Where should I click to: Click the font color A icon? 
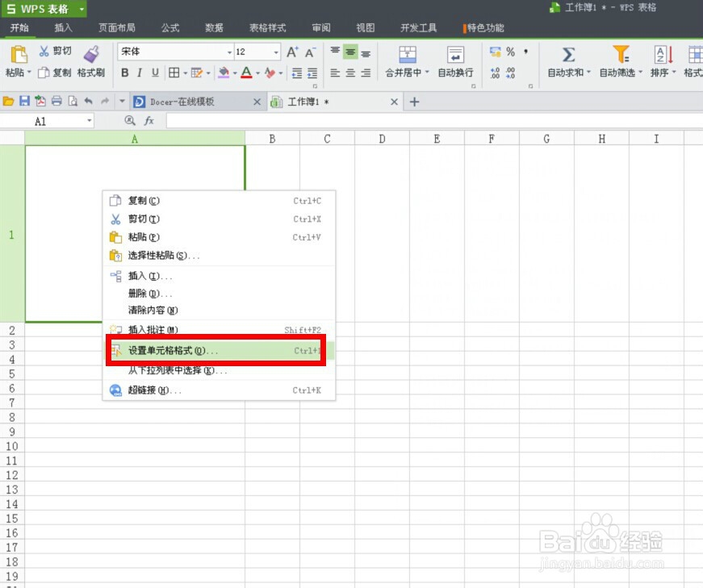coord(246,73)
